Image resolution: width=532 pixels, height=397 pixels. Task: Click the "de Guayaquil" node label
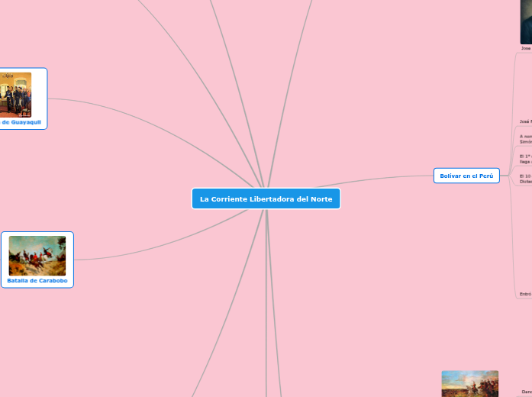21,122
